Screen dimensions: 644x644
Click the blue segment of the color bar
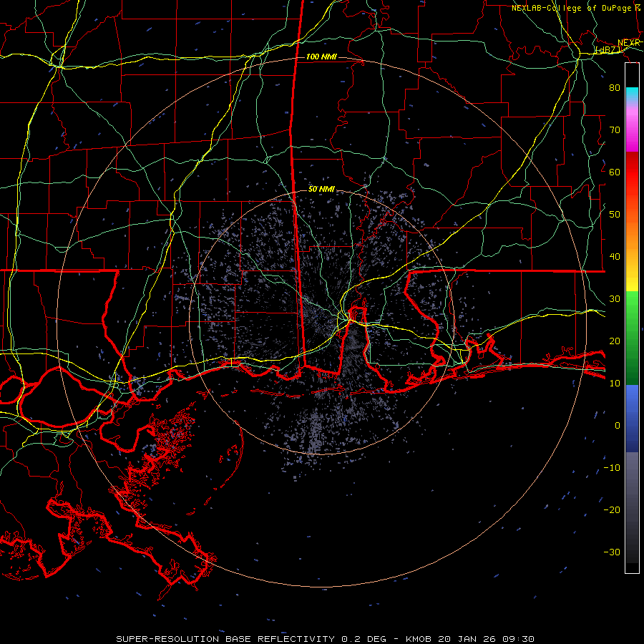pyautogui.click(x=632, y=418)
